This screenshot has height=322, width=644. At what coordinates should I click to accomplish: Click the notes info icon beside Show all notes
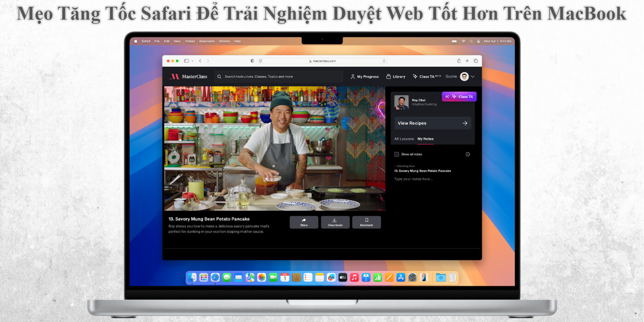pos(468,154)
